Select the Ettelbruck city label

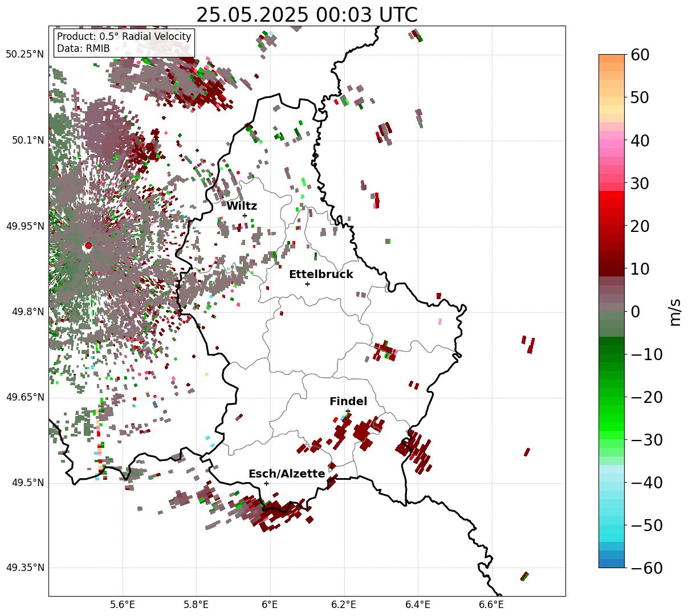click(321, 275)
